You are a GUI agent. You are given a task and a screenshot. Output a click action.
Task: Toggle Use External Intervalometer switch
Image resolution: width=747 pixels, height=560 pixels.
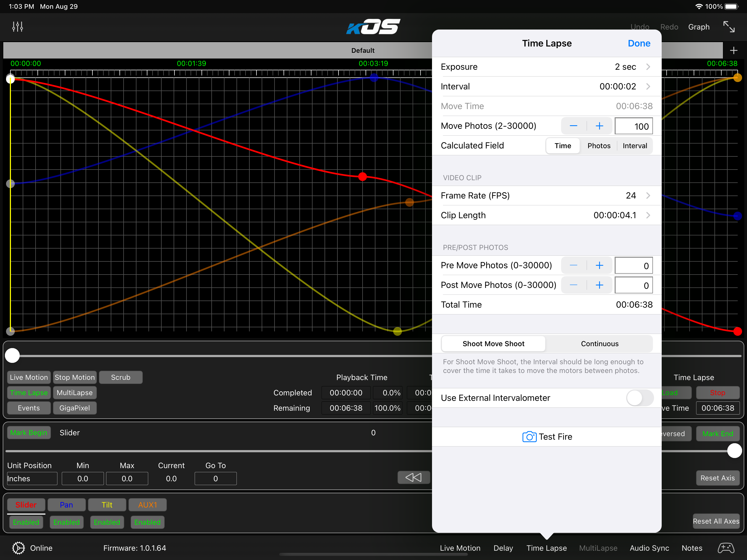click(x=639, y=398)
